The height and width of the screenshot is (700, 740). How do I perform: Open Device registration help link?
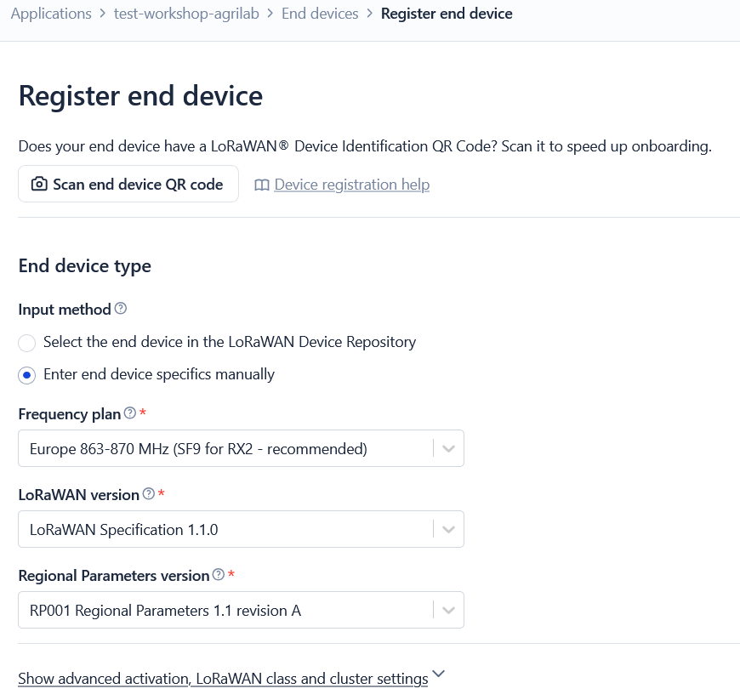pyautogui.click(x=351, y=185)
